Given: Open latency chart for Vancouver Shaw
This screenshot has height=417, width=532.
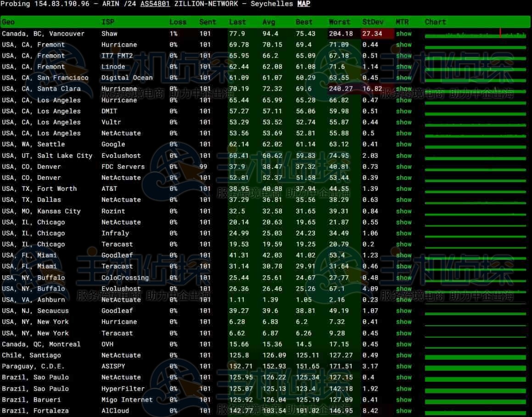Looking at the screenshot, I should coord(475,34).
